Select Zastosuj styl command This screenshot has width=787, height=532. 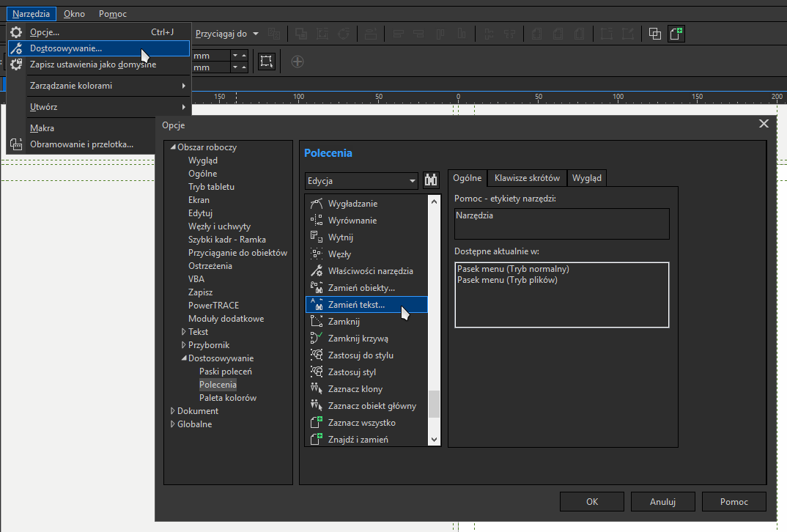[366, 372]
